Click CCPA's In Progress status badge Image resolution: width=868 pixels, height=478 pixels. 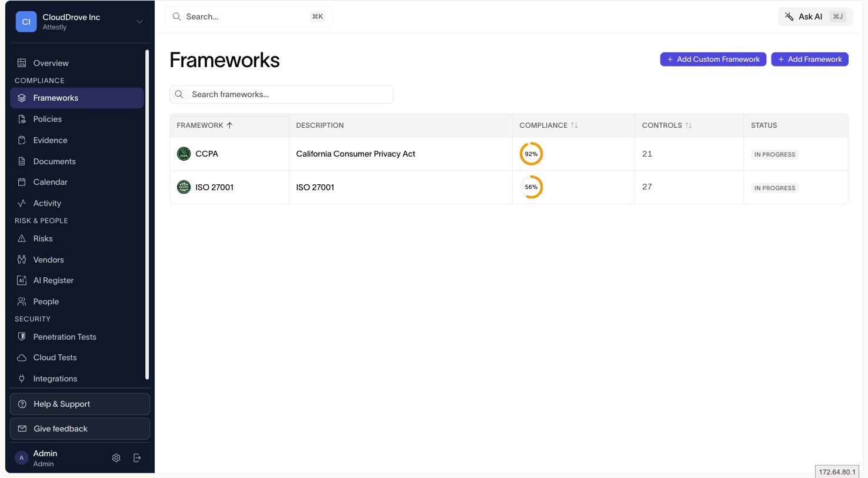coord(774,154)
